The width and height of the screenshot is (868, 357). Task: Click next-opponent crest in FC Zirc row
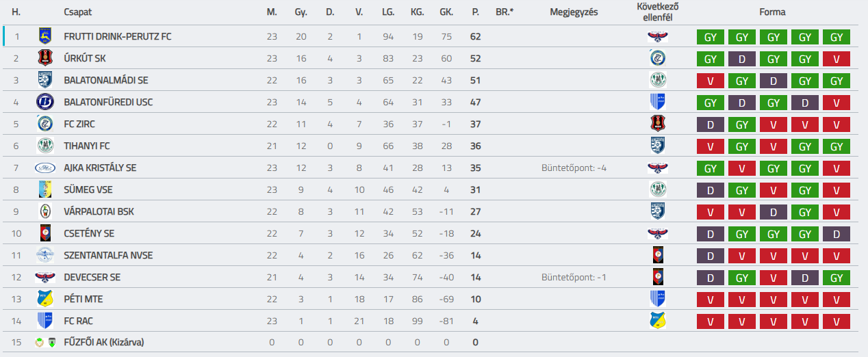pos(657,124)
